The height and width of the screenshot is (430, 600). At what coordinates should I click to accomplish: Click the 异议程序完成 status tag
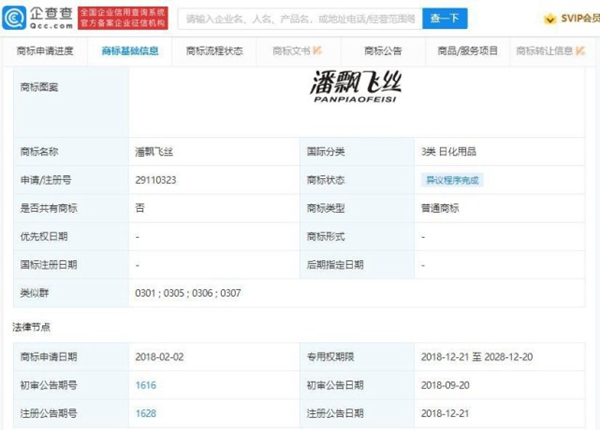(452, 180)
